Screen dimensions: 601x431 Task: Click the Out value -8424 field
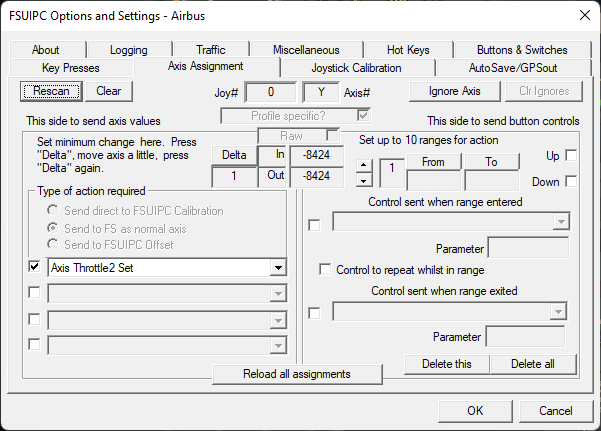pos(316,176)
